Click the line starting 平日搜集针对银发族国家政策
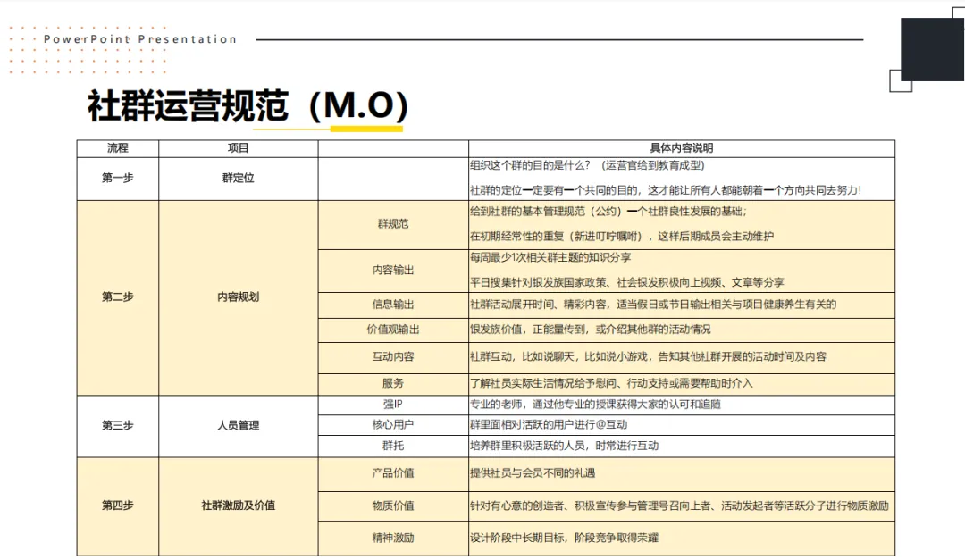Screen dimensions: 965x560 tap(627, 282)
